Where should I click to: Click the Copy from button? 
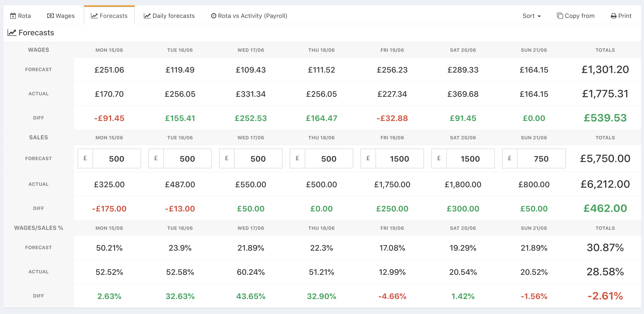pyautogui.click(x=576, y=16)
